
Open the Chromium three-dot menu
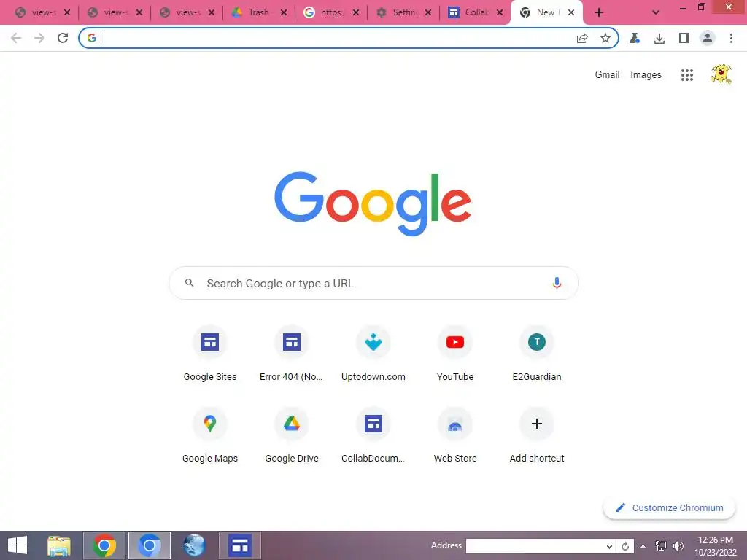(731, 38)
